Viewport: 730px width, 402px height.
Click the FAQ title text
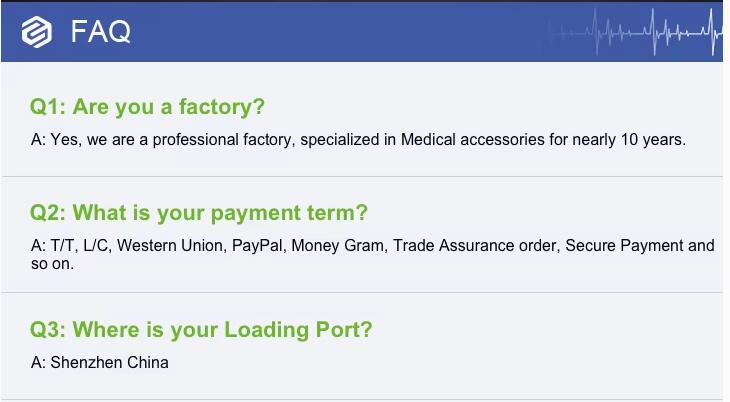[100, 32]
